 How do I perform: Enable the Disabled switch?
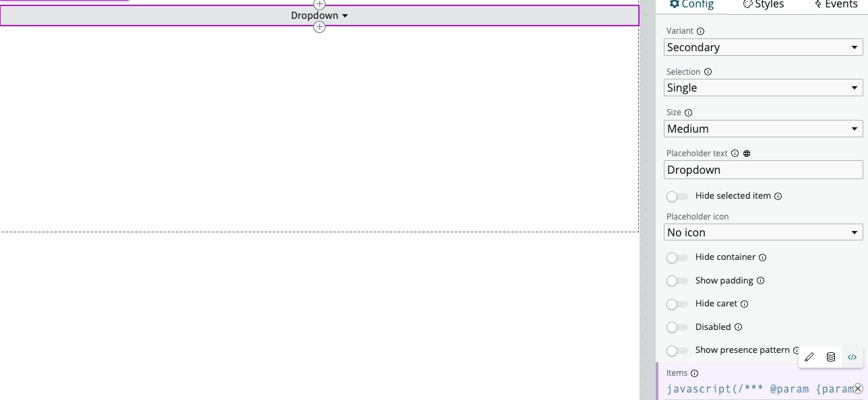point(677,327)
